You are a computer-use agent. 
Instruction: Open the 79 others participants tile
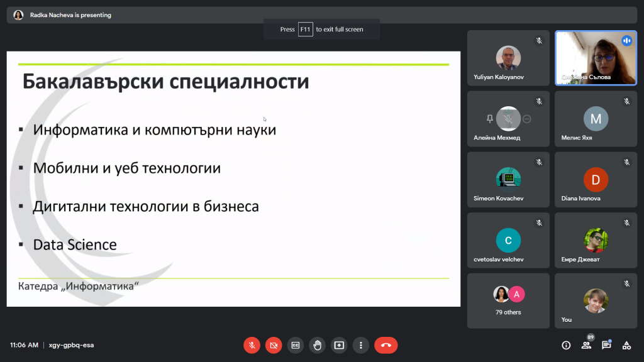pyautogui.click(x=508, y=301)
